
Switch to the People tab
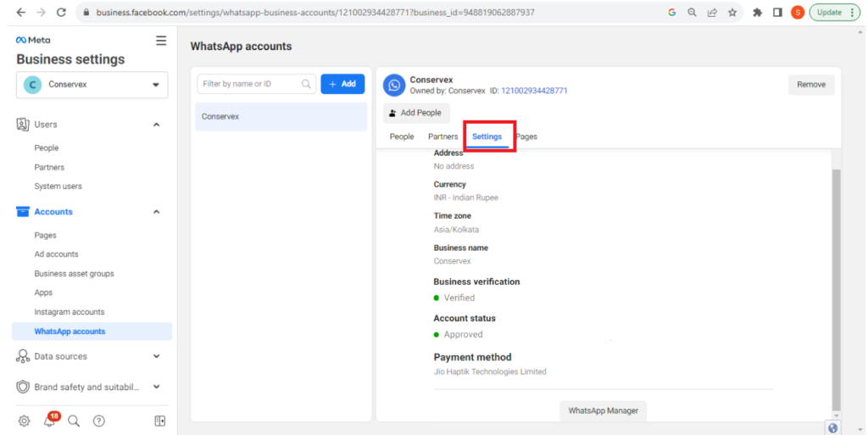pos(401,137)
